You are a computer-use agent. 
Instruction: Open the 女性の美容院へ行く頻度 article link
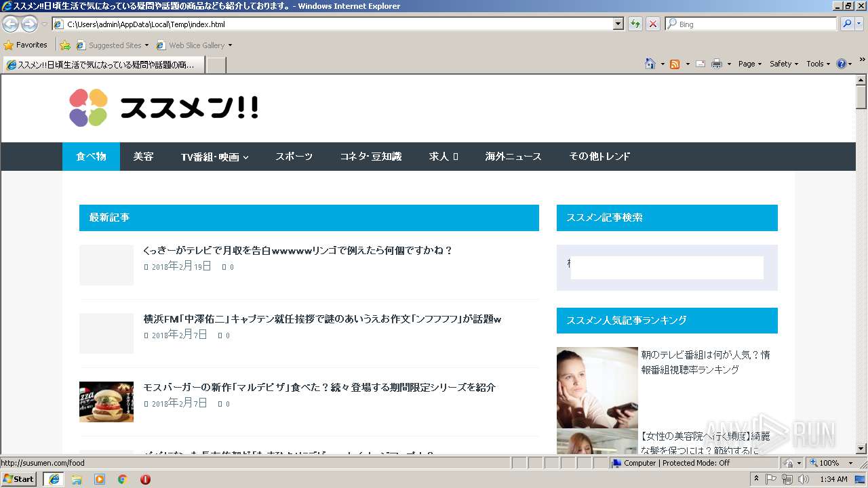pos(706,443)
